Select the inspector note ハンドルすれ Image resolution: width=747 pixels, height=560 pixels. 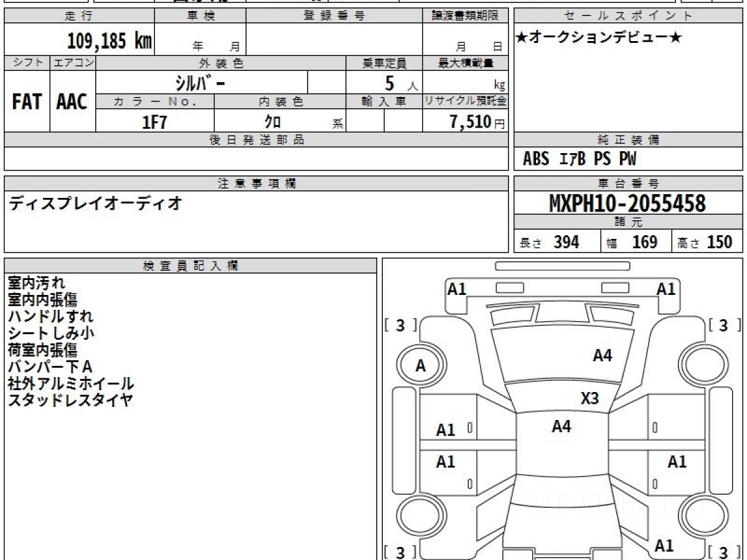tap(50, 316)
